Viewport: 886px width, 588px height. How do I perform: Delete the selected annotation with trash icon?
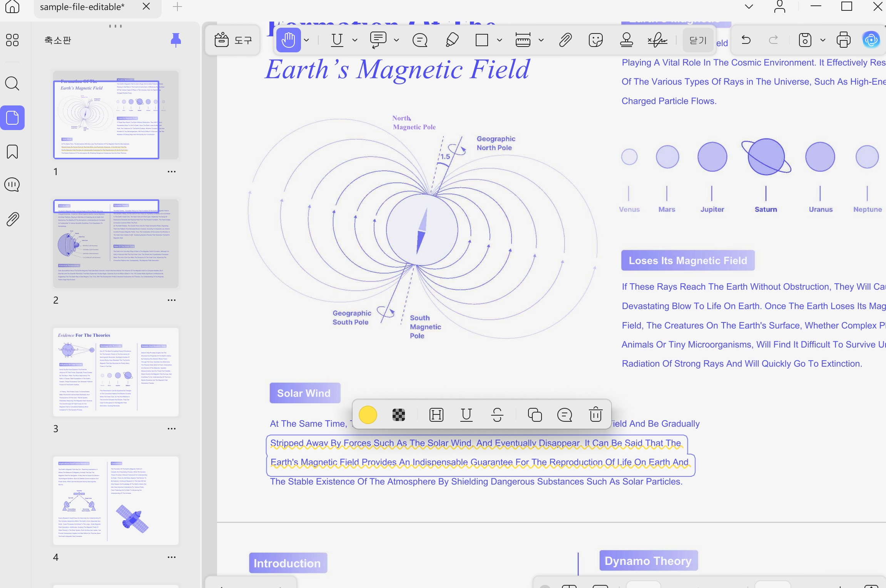(596, 414)
